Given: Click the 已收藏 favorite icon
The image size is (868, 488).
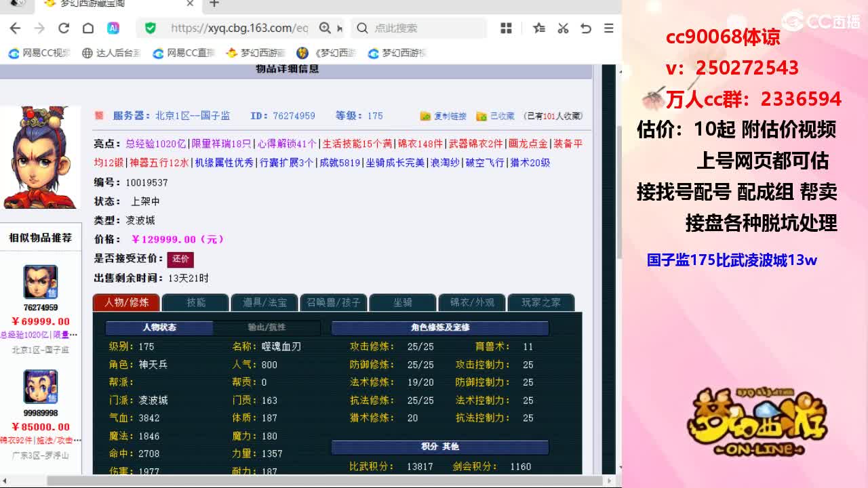Looking at the screenshot, I should 481,116.
